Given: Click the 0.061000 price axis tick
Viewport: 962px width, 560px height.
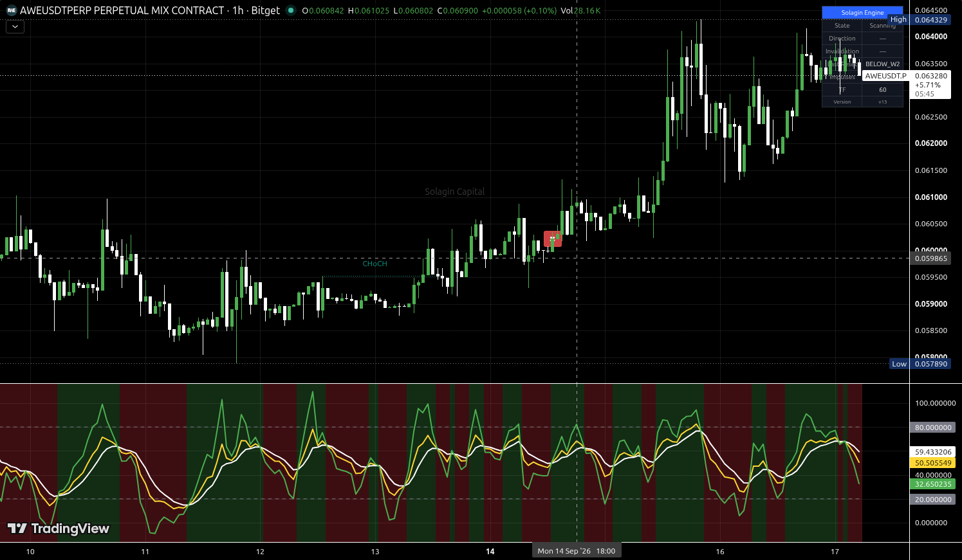Looking at the screenshot, I should [931, 197].
